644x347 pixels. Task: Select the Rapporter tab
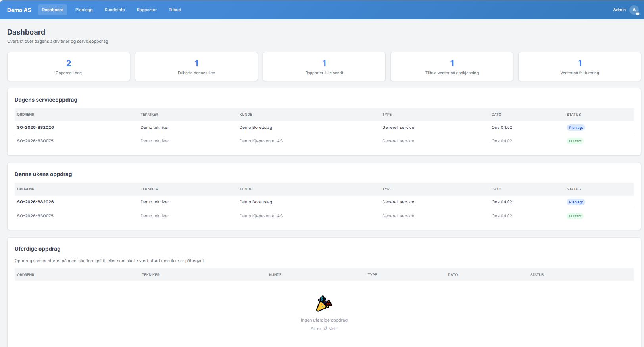click(x=146, y=10)
